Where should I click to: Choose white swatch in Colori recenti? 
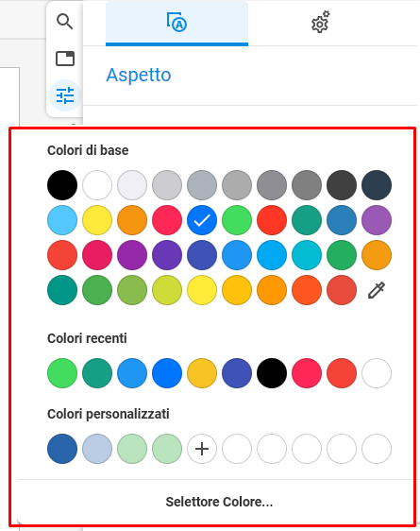click(x=377, y=373)
